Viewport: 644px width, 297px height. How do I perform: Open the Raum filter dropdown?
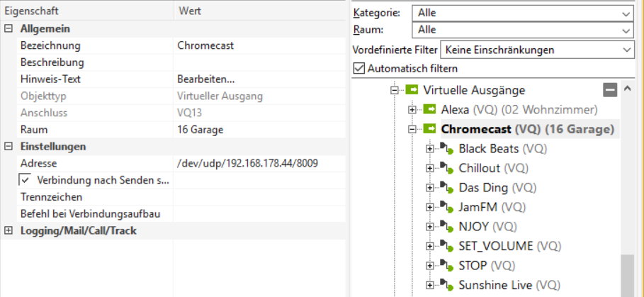pyautogui.click(x=626, y=30)
